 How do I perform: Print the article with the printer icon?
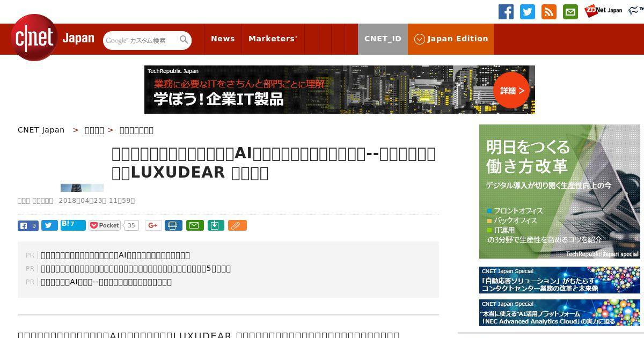173,225
